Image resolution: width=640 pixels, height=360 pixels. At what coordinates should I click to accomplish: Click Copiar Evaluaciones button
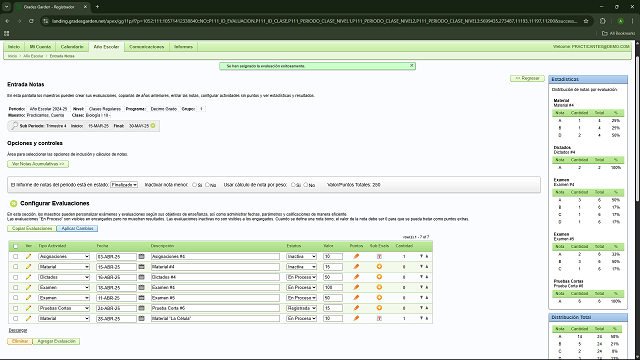pyautogui.click(x=32, y=229)
